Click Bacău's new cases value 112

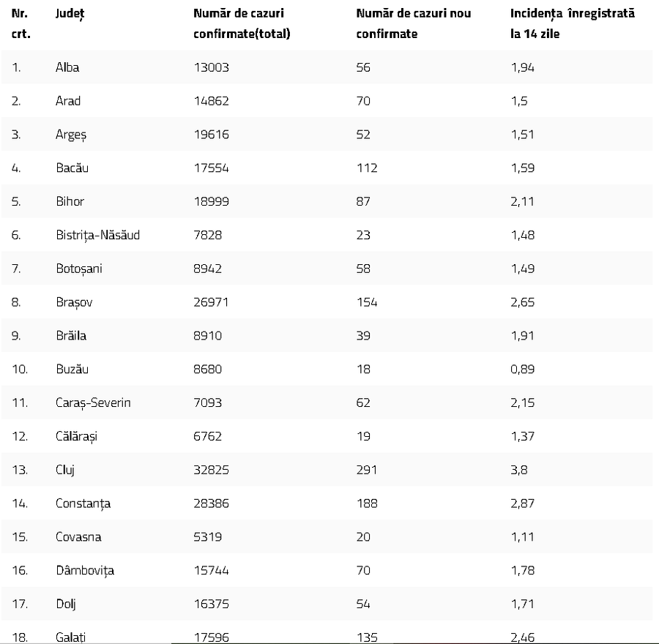tap(367, 168)
